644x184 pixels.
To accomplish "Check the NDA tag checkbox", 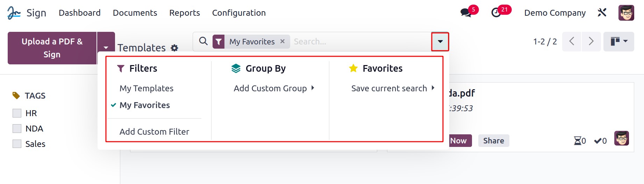I will pos(17,128).
